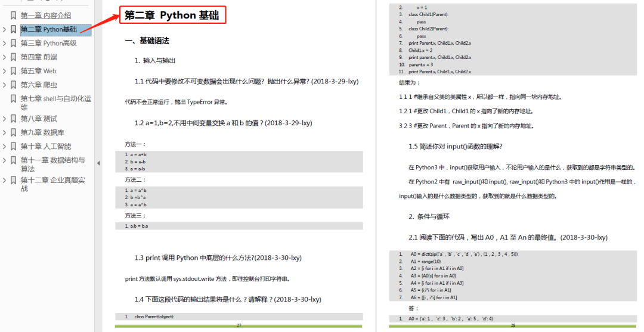Click code line class Child1(Parent):
This screenshot has height=332, width=644.
click(428, 15)
